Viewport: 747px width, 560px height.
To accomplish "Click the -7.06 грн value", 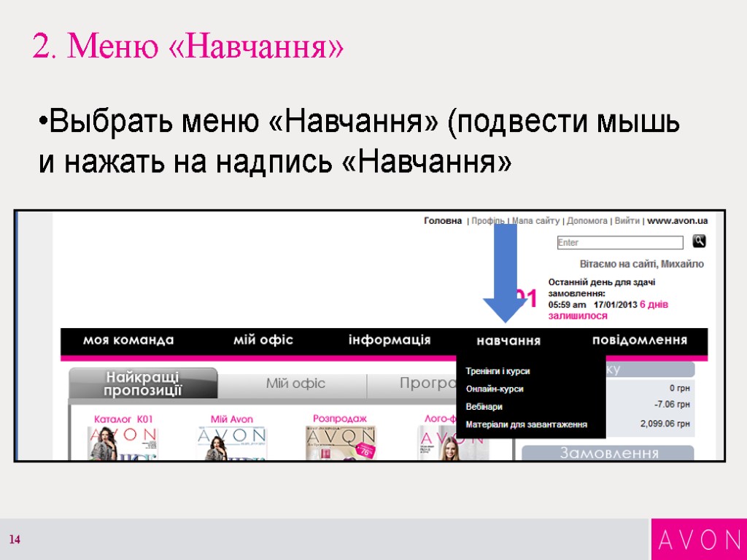I will pyautogui.click(x=672, y=405).
